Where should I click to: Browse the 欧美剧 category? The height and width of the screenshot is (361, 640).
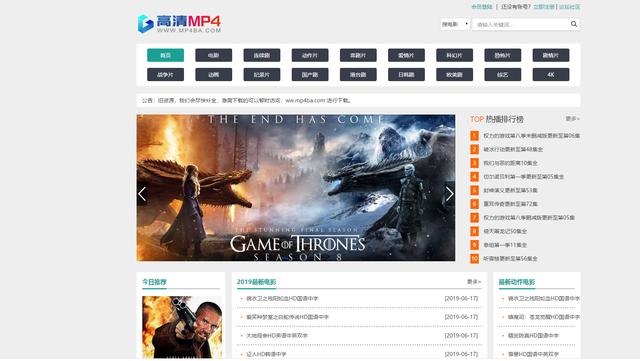pos(454,75)
